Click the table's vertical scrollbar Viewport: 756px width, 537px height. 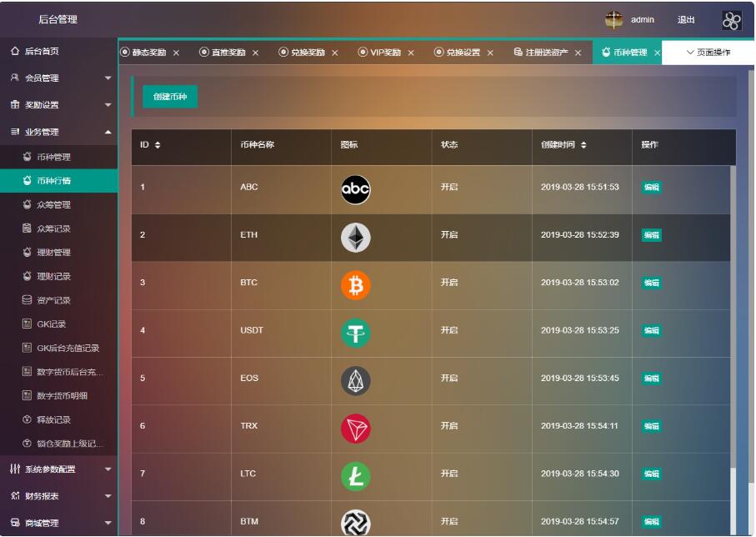[733, 317]
